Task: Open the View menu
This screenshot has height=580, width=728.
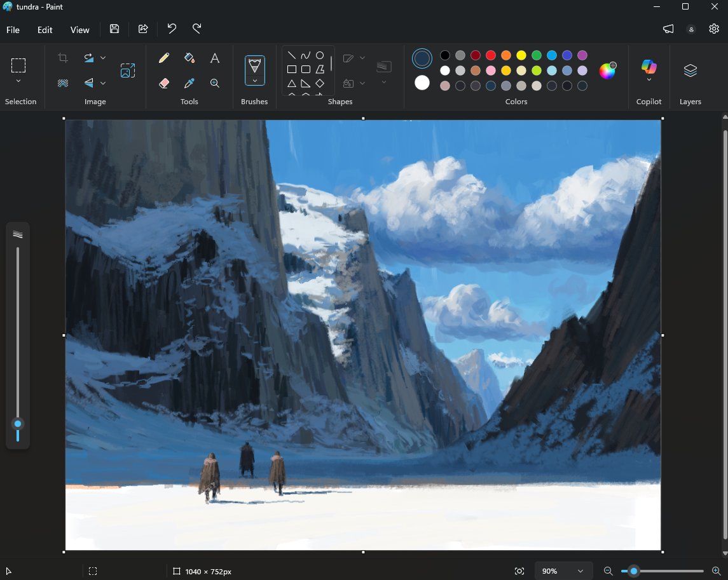Action: point(80,30)
